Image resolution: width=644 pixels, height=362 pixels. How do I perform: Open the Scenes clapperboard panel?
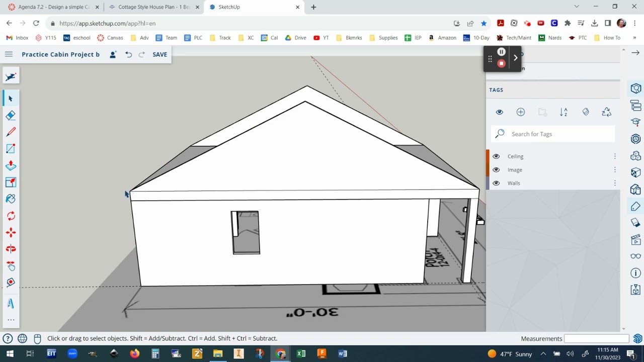tap(636, 240)
